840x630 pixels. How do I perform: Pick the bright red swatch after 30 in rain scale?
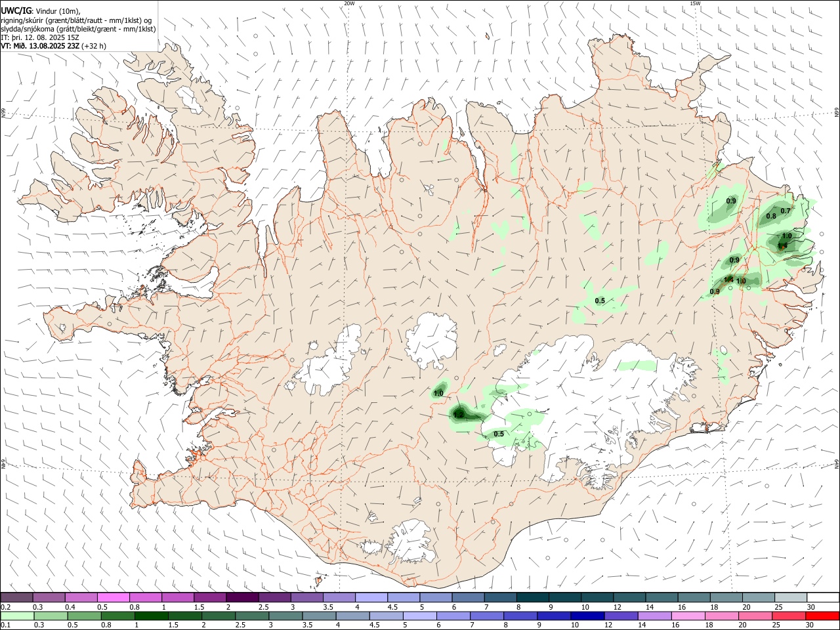(x=822, y=616)
